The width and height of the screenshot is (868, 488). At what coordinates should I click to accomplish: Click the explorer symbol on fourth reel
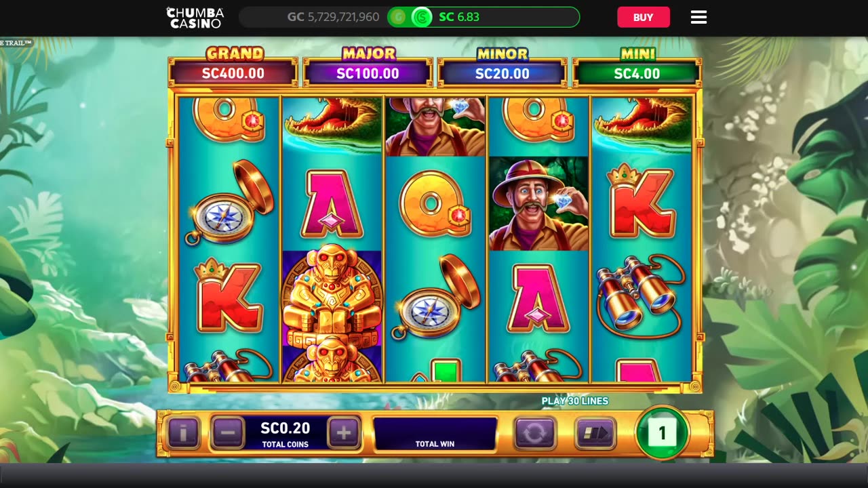538,204
